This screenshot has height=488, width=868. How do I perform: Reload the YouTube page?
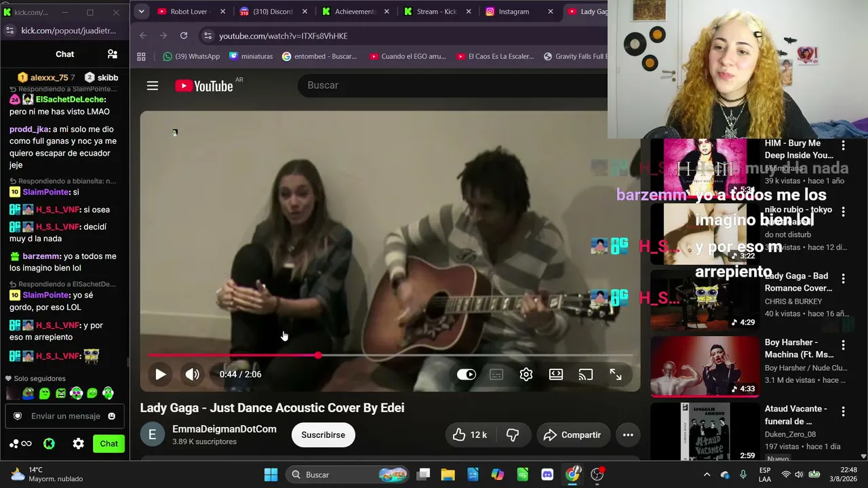[x=184, y=35]
